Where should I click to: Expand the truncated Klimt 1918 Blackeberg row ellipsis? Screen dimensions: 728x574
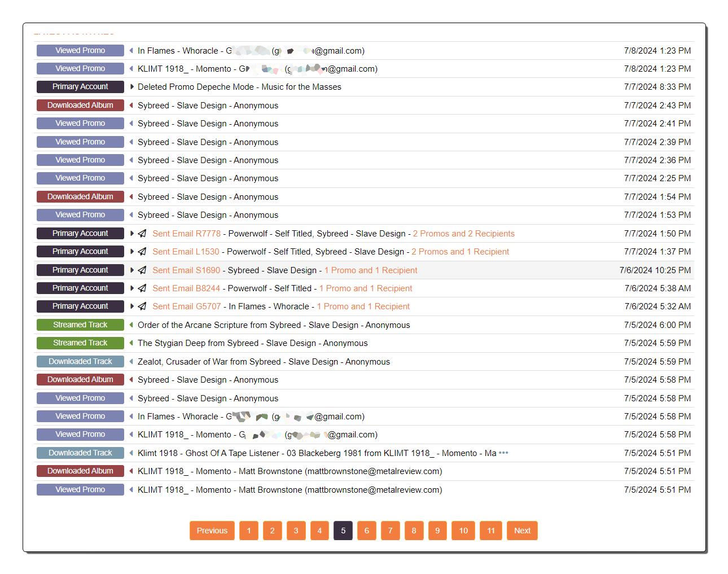(503, 453)
